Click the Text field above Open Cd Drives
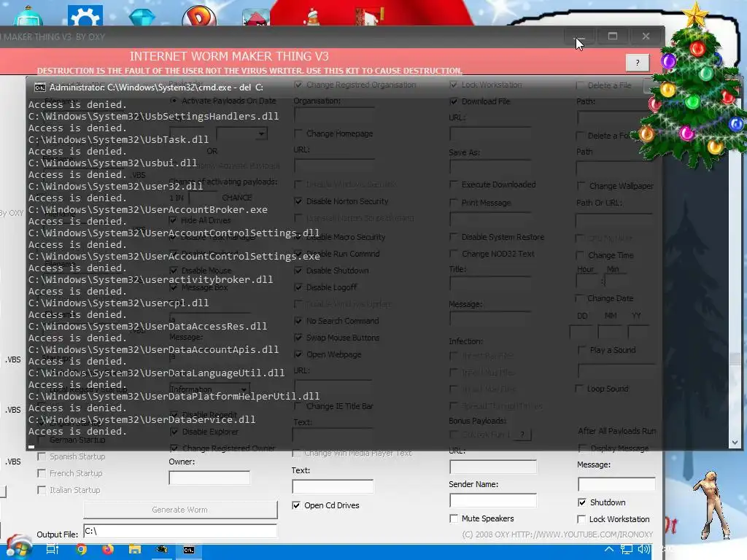Image resolution: width=747 pixels, height=560 pixels. (x=333, y=486)
